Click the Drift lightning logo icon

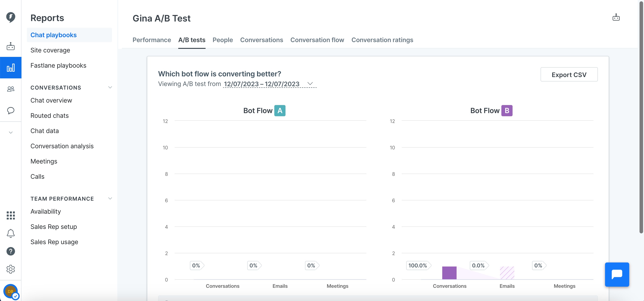(x=11, y=17)
